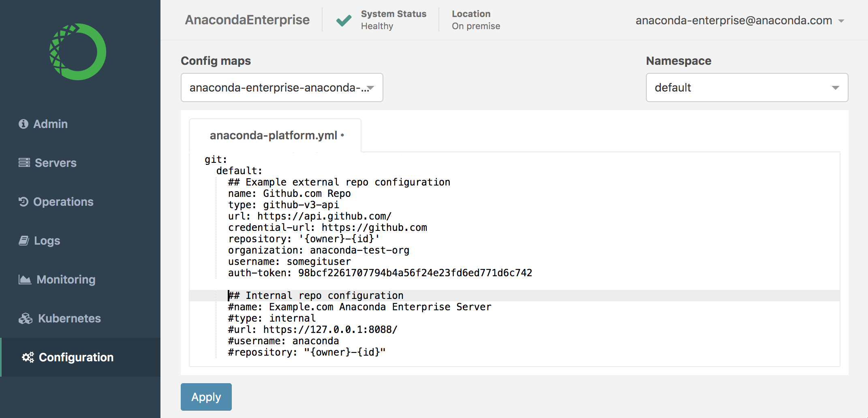The width and height of the screenshot is (868, 418).
Task: Click the Monitoring chart icon
Action: point(25,279)
